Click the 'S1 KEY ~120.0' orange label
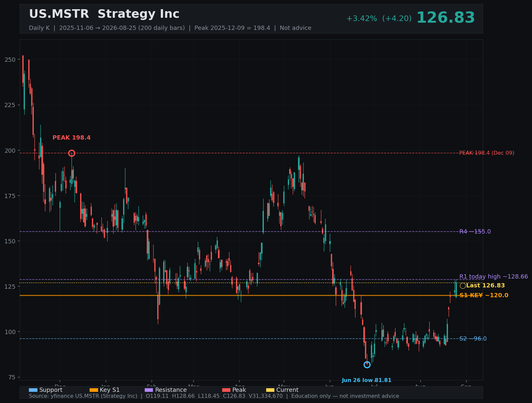 coord(484,295)
